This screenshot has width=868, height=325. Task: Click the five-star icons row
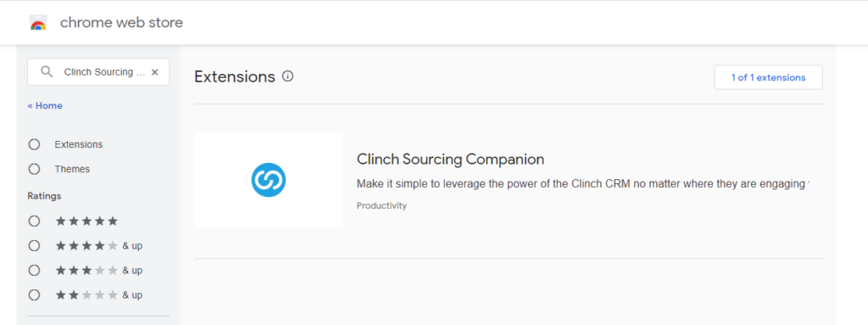click(x=87, y=221)
